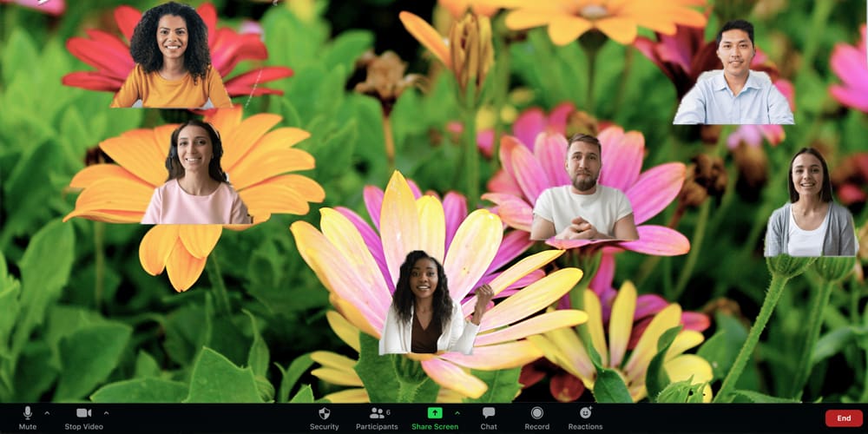Start recording with the Record icon
Viewport: 868px width, 434px height.
[536, 413]
